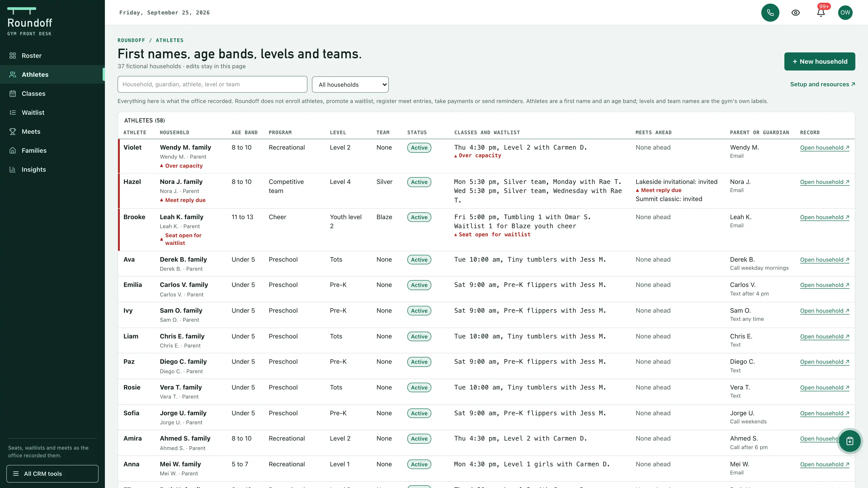Click Meet reply due under Nora J. family
Screen dimensions: 868x488
click(183, 200)
